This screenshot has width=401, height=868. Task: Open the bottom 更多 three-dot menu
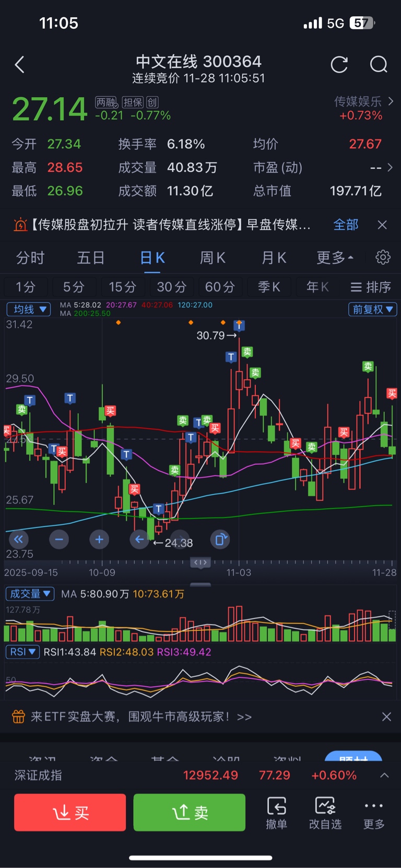click(x=374, y=813)
